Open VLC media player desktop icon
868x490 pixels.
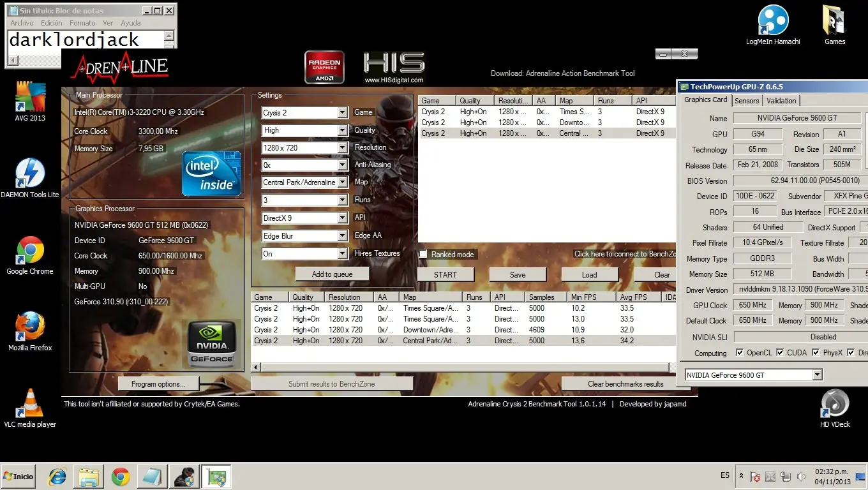[x=30, y=408]
